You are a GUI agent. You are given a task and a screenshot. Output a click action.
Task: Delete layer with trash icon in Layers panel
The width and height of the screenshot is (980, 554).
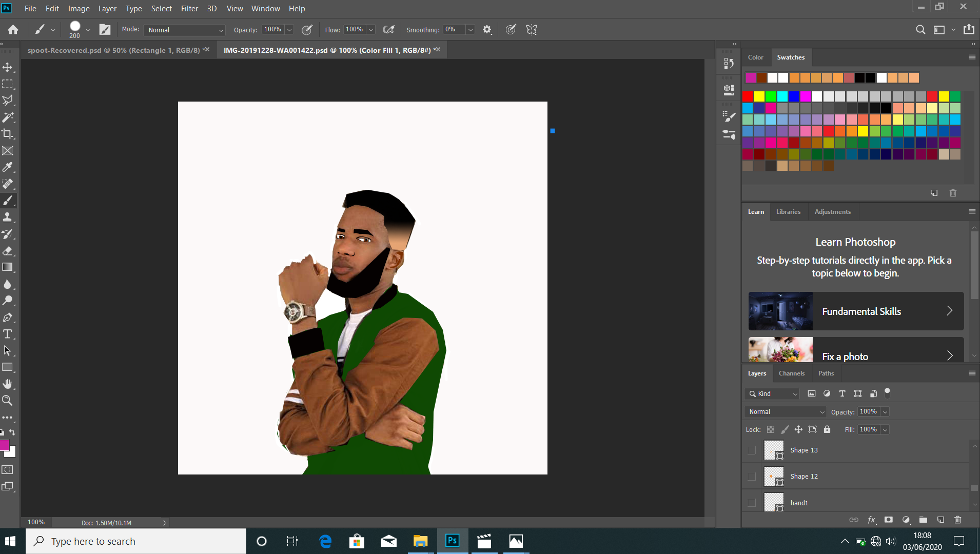click(957, 520)
